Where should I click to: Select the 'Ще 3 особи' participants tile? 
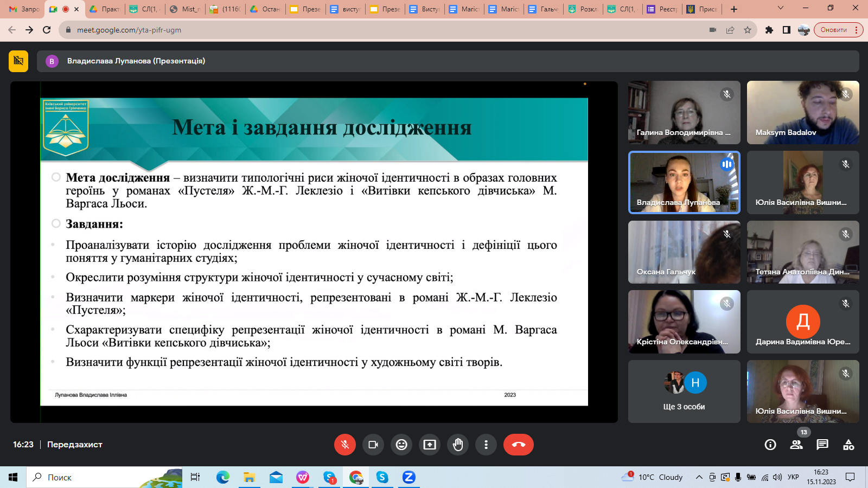tap(684, 391)
